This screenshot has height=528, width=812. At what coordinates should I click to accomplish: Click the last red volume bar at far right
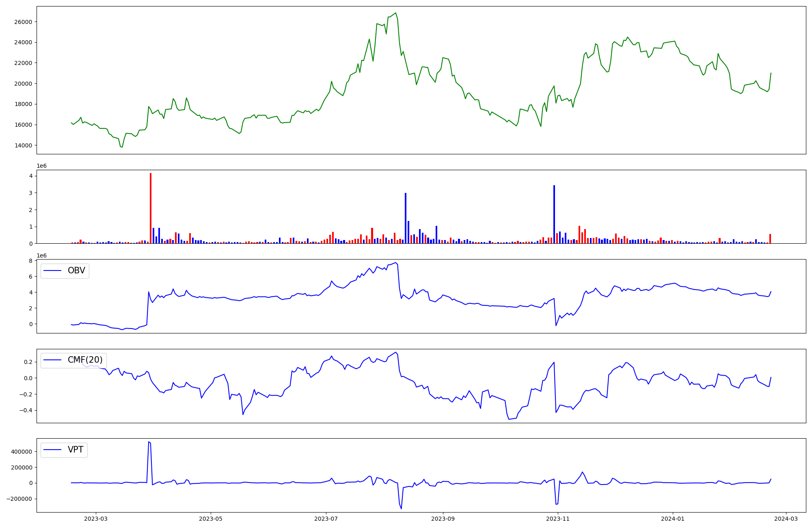770,239
